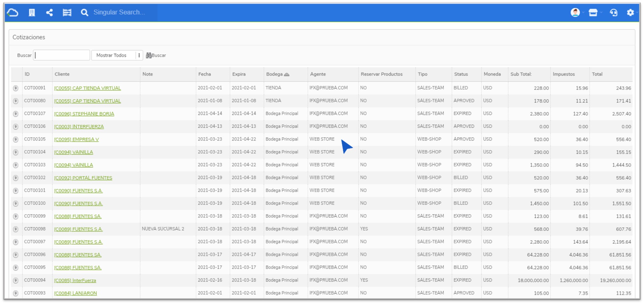Expand row COT00080 action icon
Viewport: 644px width, 304px height.
[x=16, y=101]
